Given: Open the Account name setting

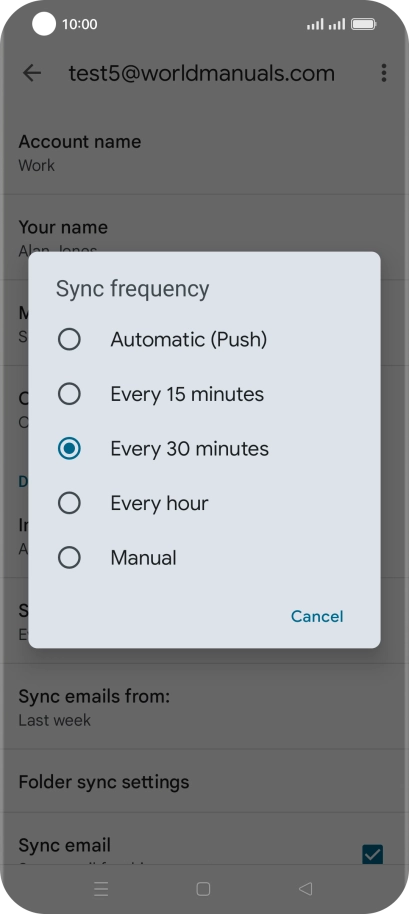Looking at the screenshot, I should click(x=204, y=153).
